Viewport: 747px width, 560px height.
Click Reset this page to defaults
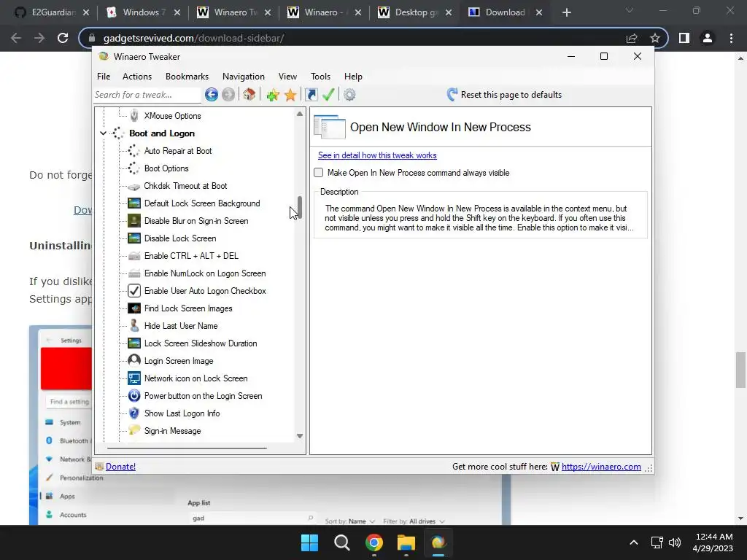[x=505, y=95]
